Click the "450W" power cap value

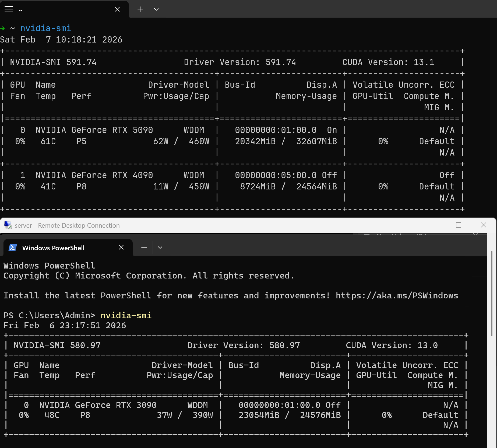pos(199,187)
